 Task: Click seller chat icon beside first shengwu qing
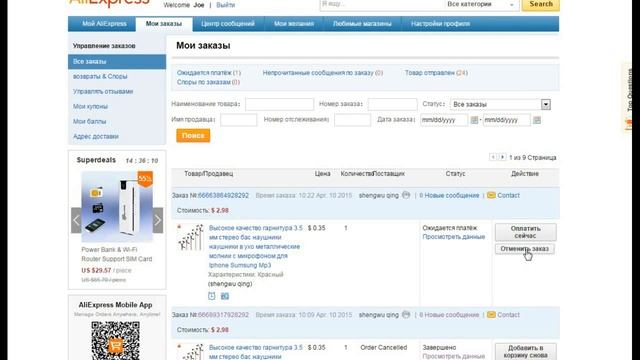pyautogui.click(x=406, y=195)
